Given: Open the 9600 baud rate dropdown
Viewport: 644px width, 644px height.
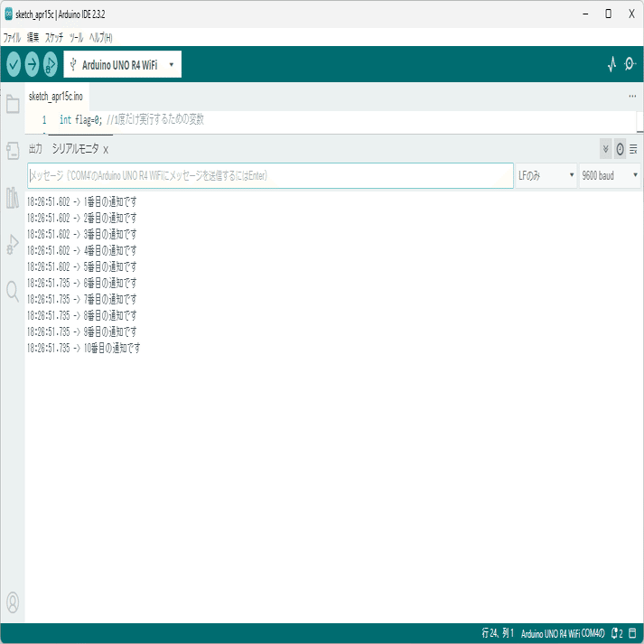Looking at the screenshot, I should coord(610,176).
